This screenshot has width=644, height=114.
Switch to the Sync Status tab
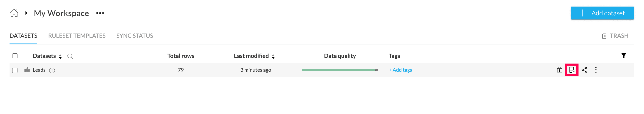[x=135, y=36]
